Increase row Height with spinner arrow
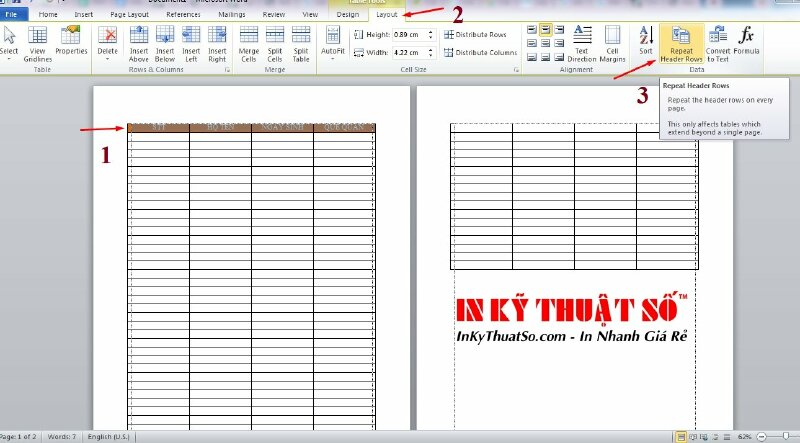 pyautogui.click(x=431, y=32)
